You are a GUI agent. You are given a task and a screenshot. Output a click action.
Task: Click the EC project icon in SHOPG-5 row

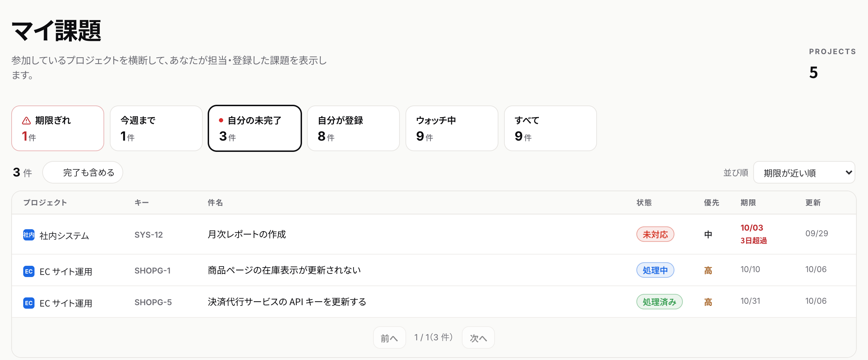click(29, 303)
